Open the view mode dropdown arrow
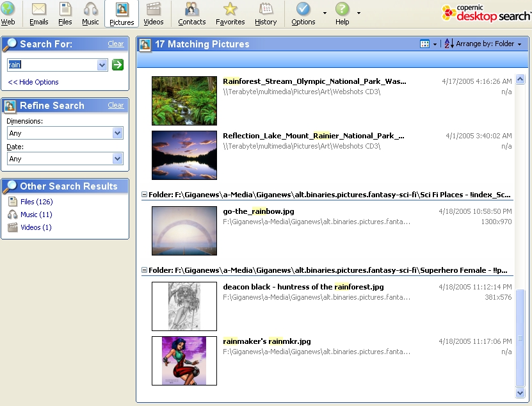The image size is (532, 406). pyautogui.click(x=435, y=44)
